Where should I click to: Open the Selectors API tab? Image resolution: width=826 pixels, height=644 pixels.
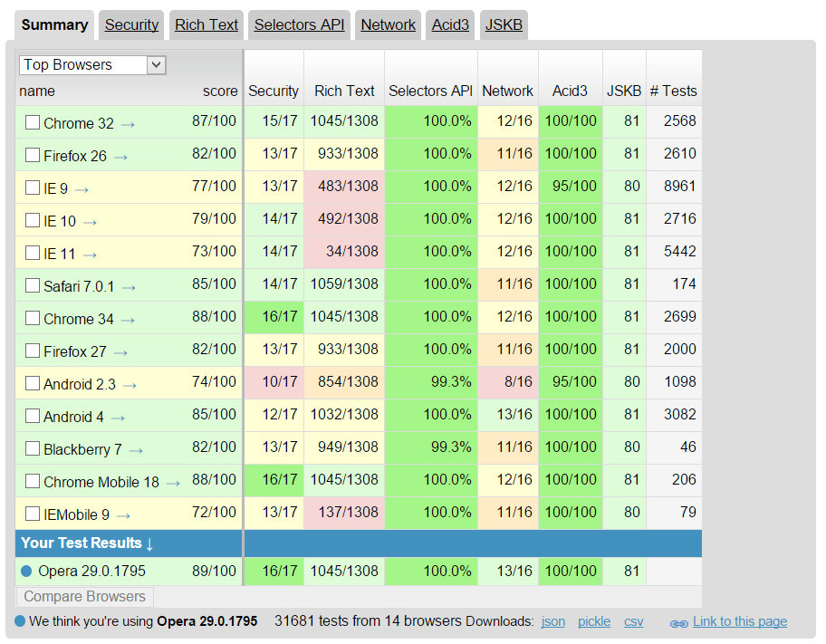click(299, 25)
